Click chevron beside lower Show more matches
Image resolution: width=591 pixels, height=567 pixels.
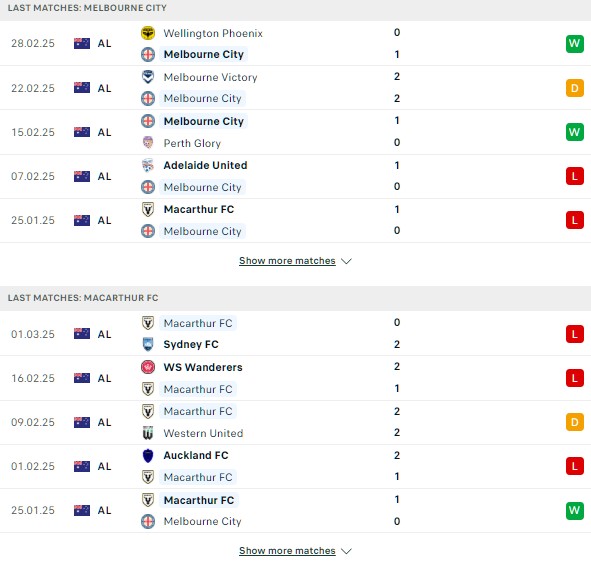[346, 551]
